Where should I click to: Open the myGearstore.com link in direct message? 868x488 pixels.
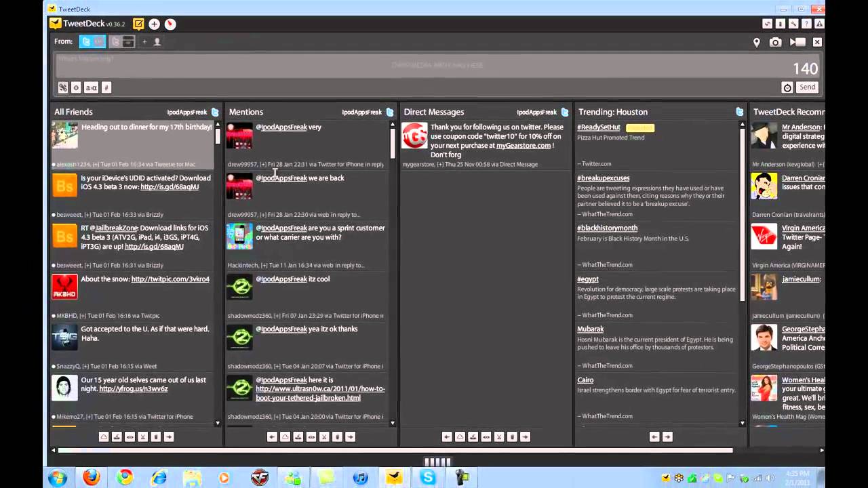click(524, 145)
